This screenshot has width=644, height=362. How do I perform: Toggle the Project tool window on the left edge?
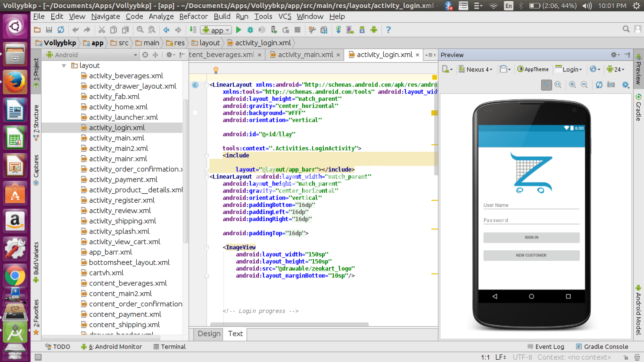point(36,72)
